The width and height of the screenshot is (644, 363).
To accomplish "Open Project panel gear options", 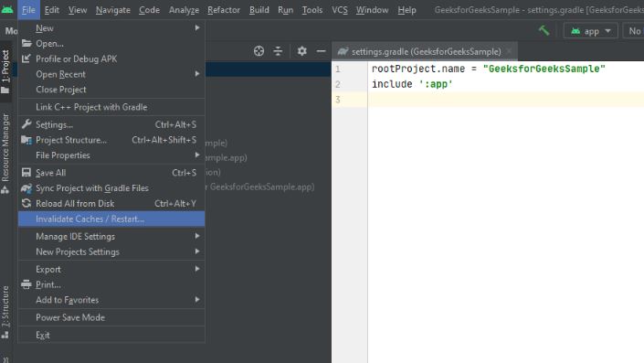I will [x=301, y=51].
